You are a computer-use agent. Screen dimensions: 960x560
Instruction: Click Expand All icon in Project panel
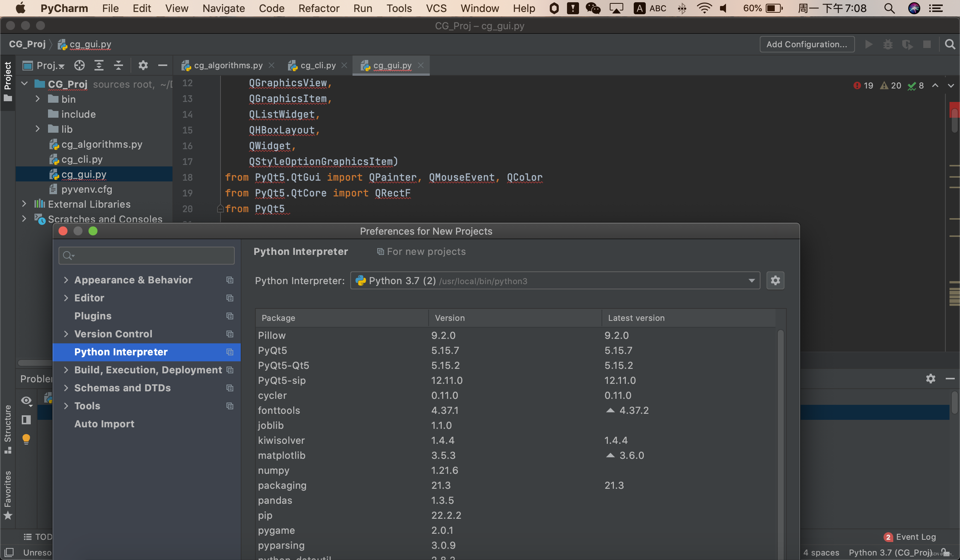tap(99, 66)
